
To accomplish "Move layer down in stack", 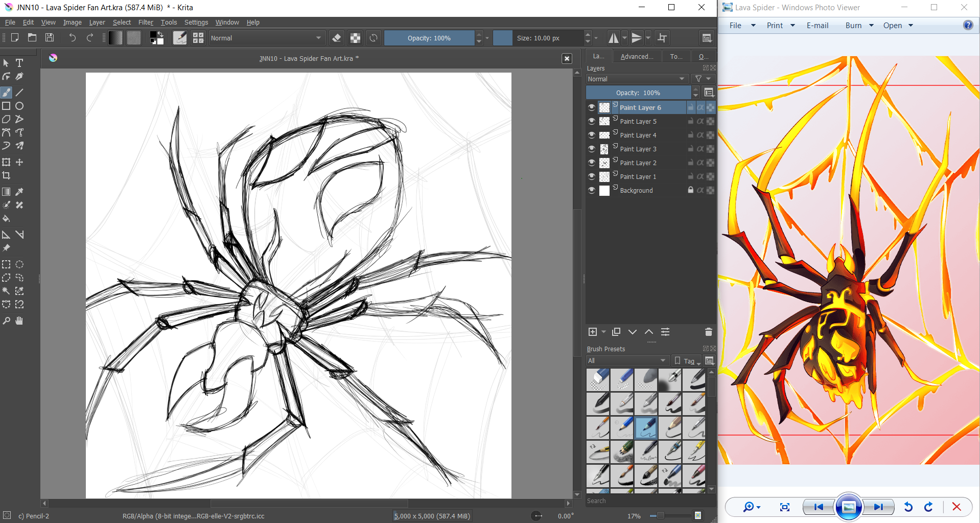I will click(633, 332).
